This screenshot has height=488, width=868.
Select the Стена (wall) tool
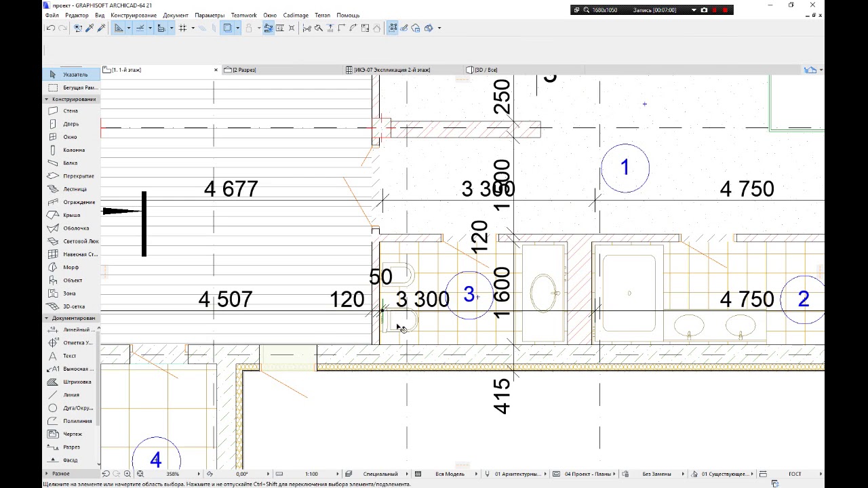coord(71,110)
